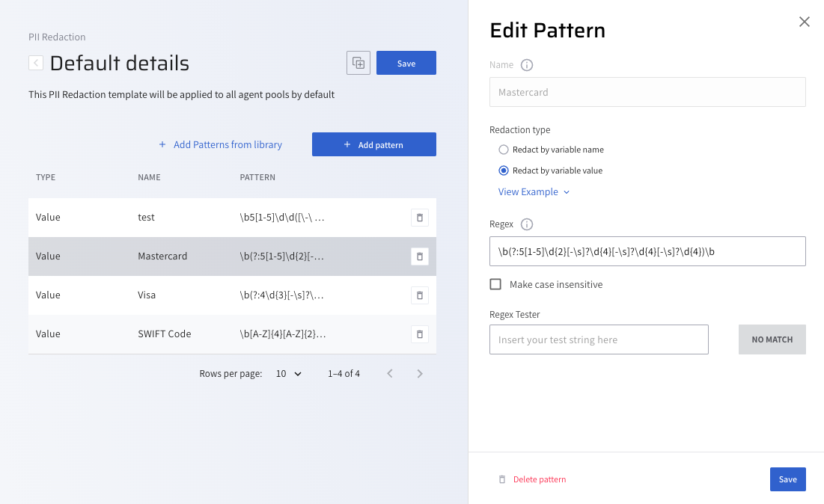824x504 pixels.
Task: Remove the Visa pattern via trash icon
Action: click(419, 295)
